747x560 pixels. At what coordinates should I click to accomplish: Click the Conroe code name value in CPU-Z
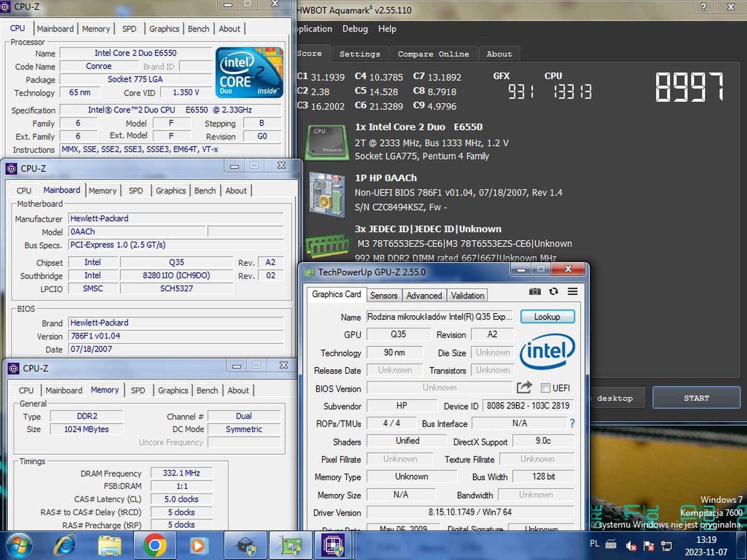pos(99,66)
